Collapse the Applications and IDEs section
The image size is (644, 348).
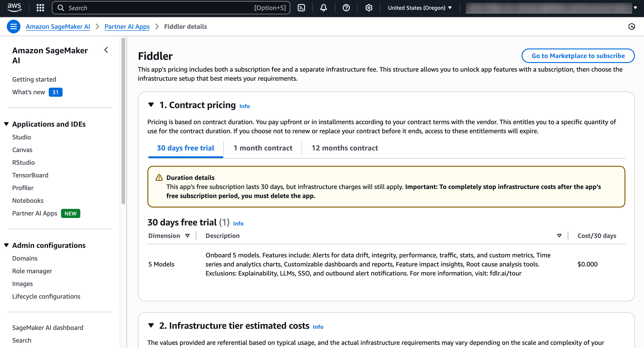pos(6,124)
